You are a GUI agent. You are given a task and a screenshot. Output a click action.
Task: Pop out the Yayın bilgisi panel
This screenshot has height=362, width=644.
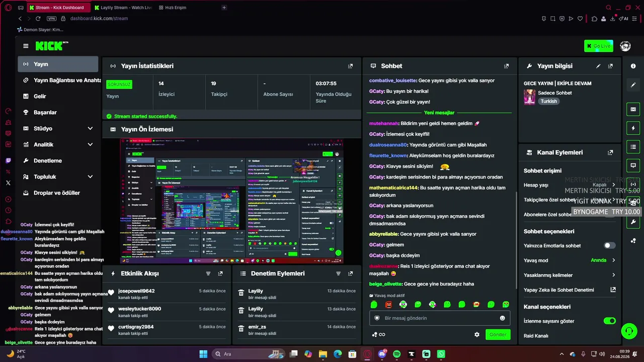(x=610, y=66)
